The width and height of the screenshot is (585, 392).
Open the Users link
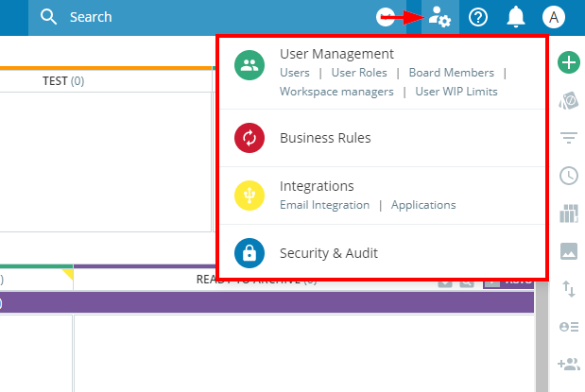[x=294, y=73]
